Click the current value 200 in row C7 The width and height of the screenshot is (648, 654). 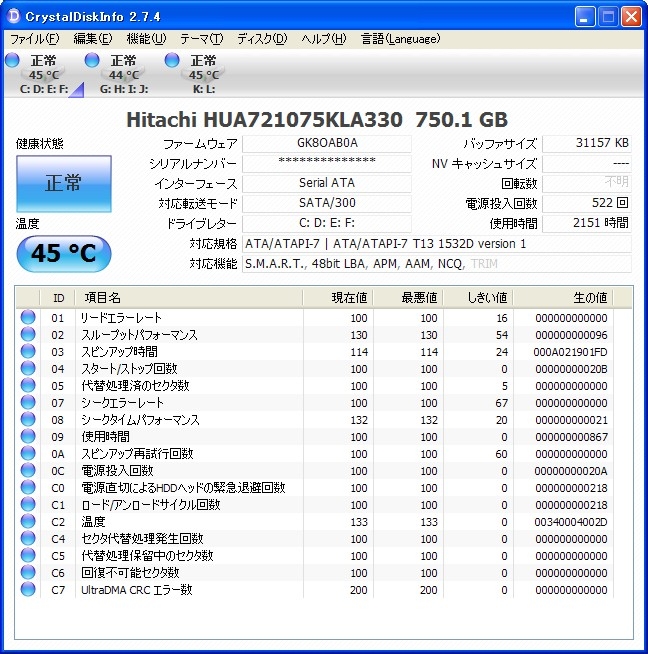359,590
